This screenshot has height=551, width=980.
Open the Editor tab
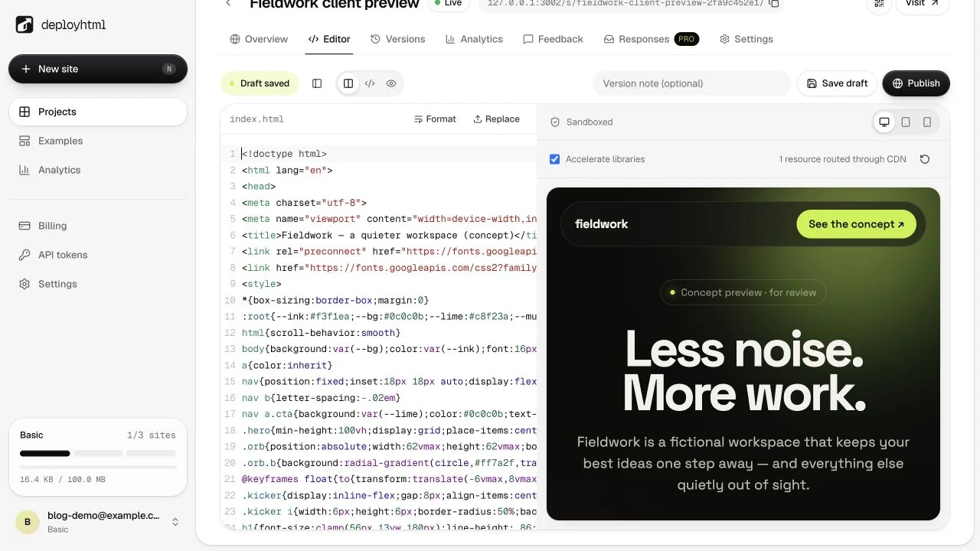[x=329, y=39]
